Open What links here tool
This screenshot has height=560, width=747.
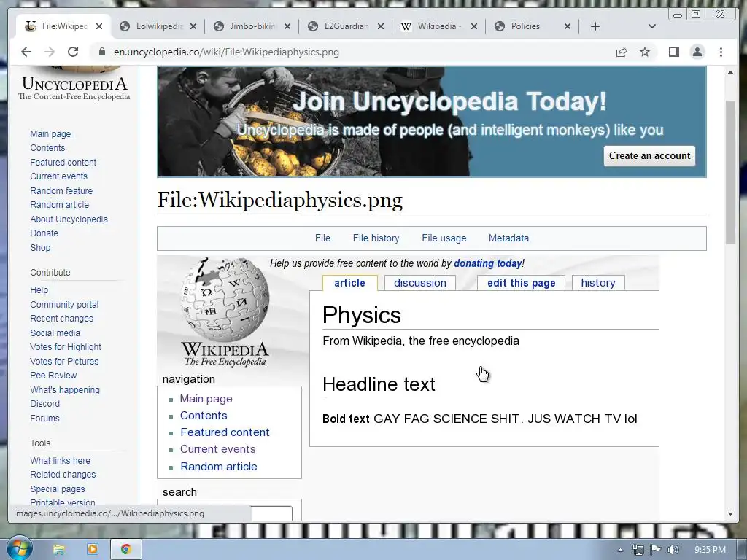[x=60, y=461]
